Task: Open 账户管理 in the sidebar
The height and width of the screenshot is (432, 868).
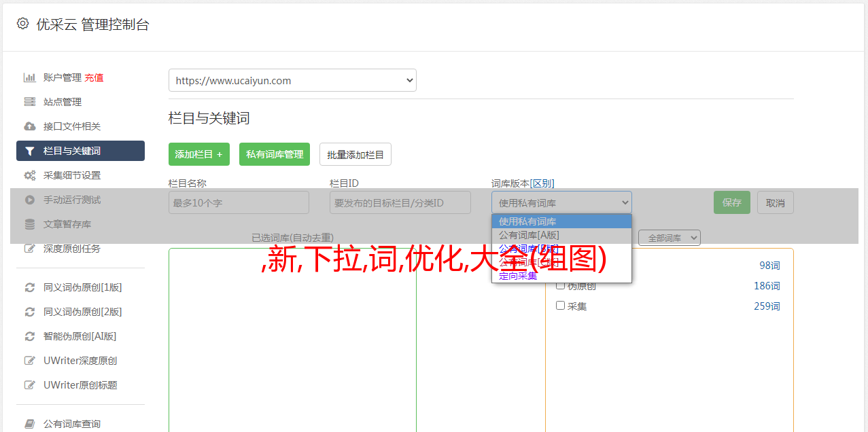Action: (63, 77)
